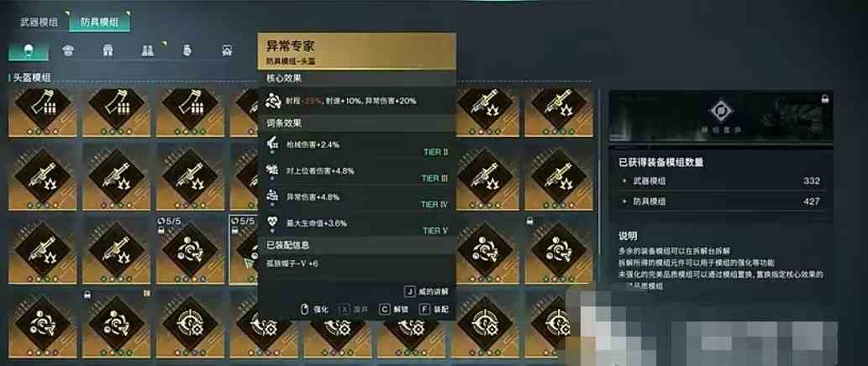Toggle the lock icon on the preview panel
This screenshot has height=366, width=868.
(825, 99)
